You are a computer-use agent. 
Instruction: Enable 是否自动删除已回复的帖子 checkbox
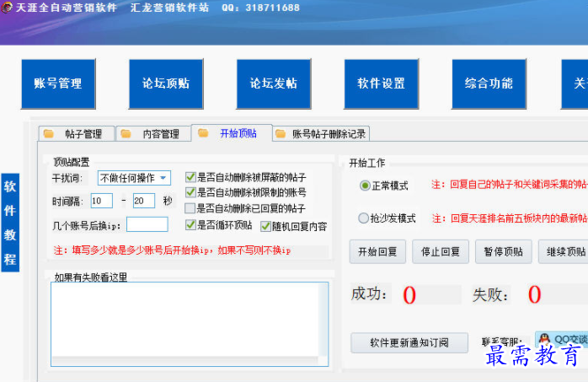pos(190,208)
